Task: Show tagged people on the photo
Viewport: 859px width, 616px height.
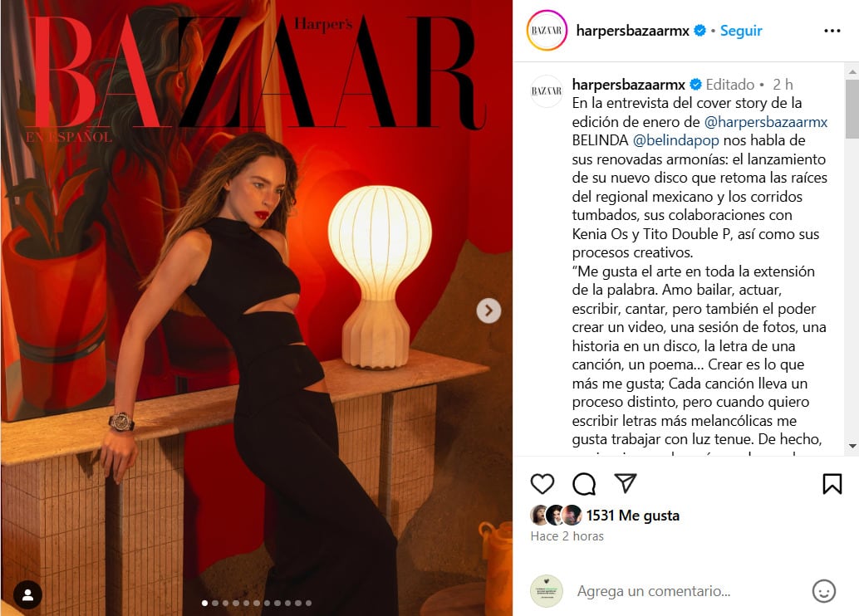Action: coord(28,594)
